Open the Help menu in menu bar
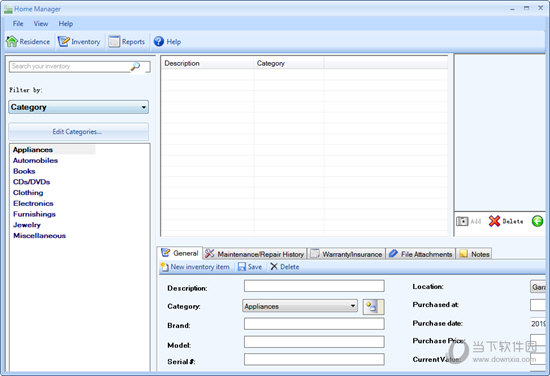The width and height of the screenshot is (550, 376). pyautogui.click(x=66, y=24)
